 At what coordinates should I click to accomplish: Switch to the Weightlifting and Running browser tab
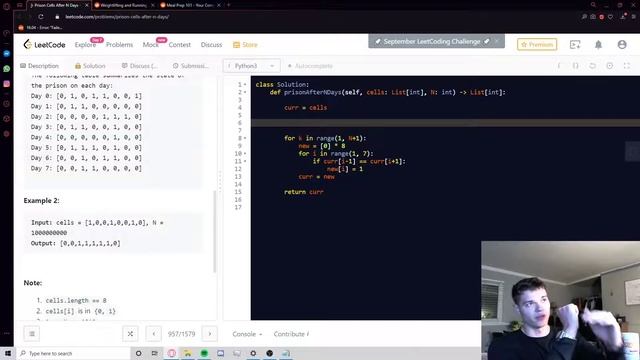click(124, 5)
